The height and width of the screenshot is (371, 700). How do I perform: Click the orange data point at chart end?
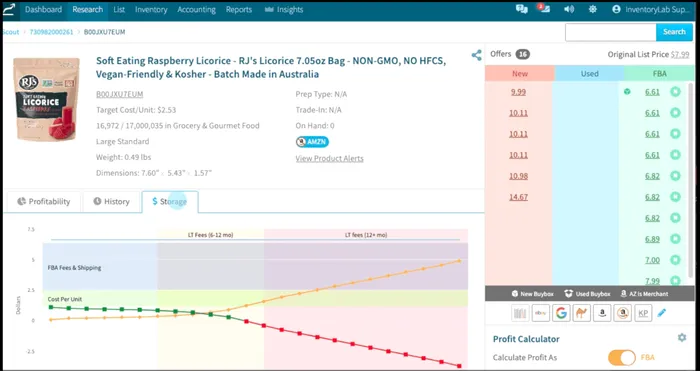click(459, 261)
